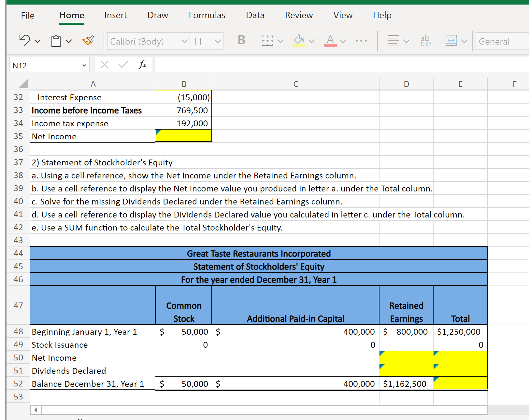The height and width of the screenshot is (420, 529).
Task: Expand the Borders options arrow
Action: pyautogui.click(x=280, y=41)
